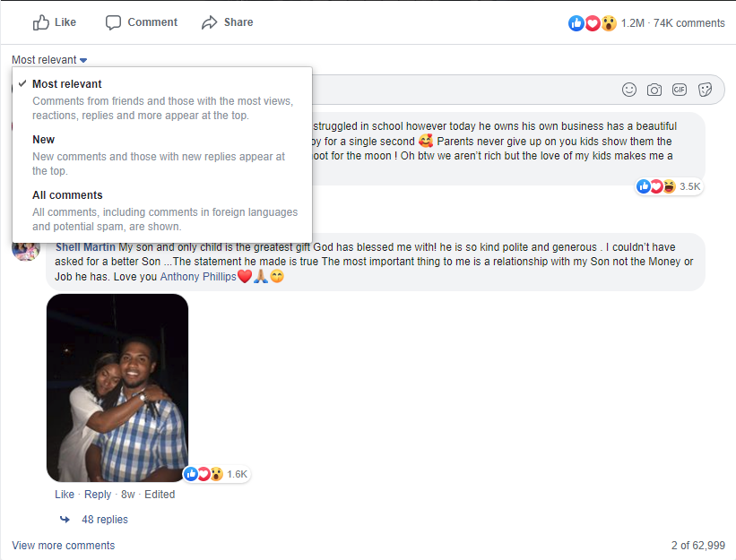
Task: Click Like under Shell Martin's comment
Action: [65, 495]
